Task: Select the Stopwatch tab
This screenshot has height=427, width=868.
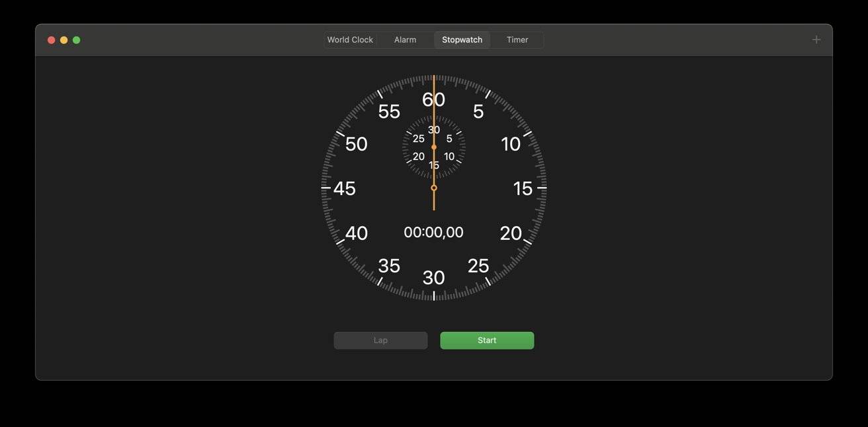Action: tap(462, 40)
